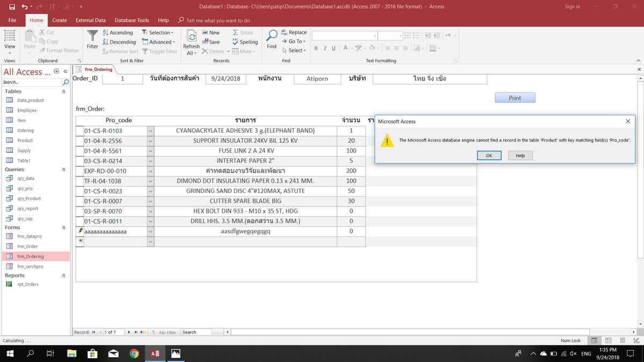Image resolution: width=644 pixels, height=362 pixels.
Task: Open the View button in the ribbon
Action: pyautogui.click(x=10, y=42)
